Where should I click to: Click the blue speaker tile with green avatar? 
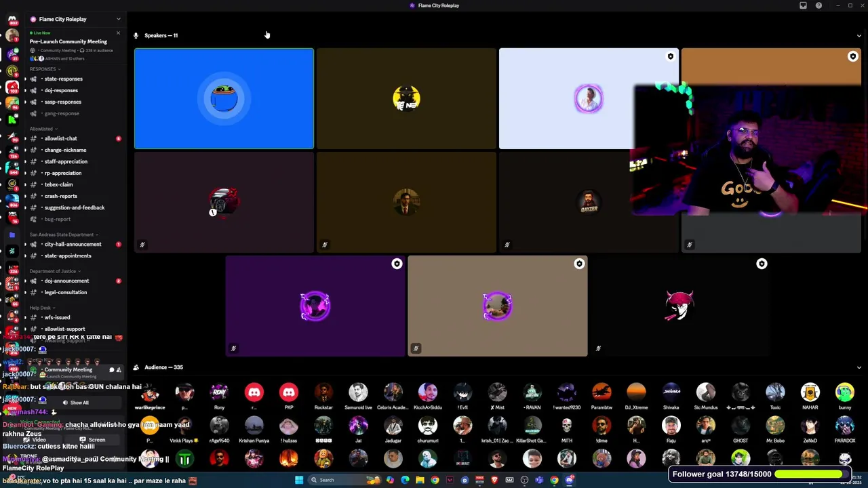pyautogui.click(x=224, y=98)
